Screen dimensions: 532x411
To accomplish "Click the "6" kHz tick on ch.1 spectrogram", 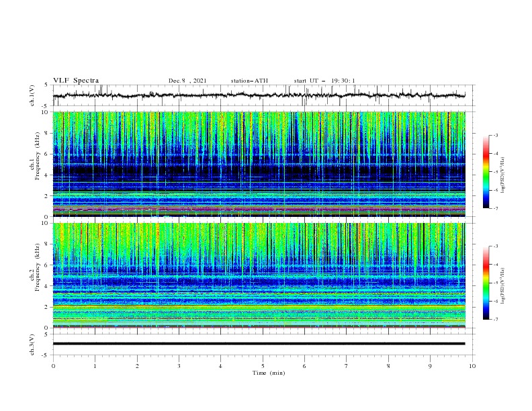I will click(46, 154).
